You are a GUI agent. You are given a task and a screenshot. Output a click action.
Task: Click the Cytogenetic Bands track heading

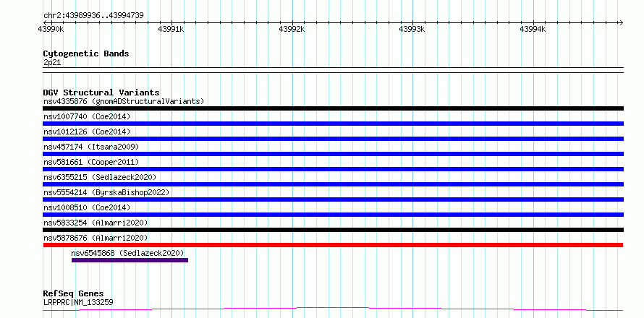(86, 53)
